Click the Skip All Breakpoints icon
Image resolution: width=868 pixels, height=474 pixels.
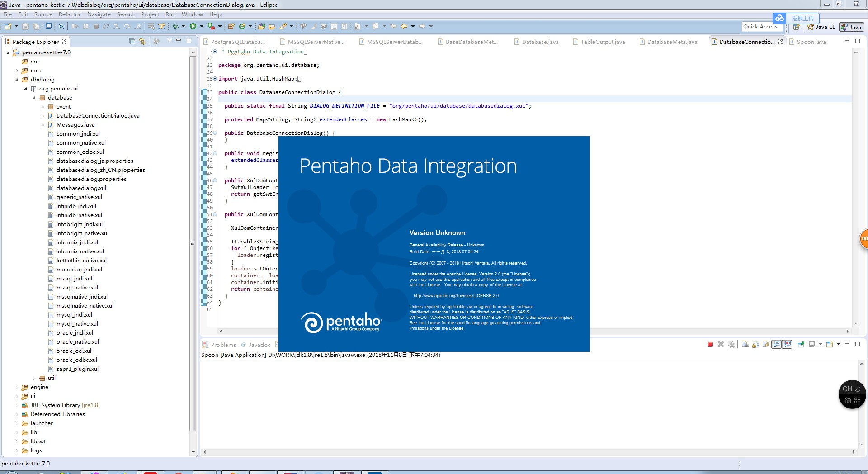pos(61,26)
